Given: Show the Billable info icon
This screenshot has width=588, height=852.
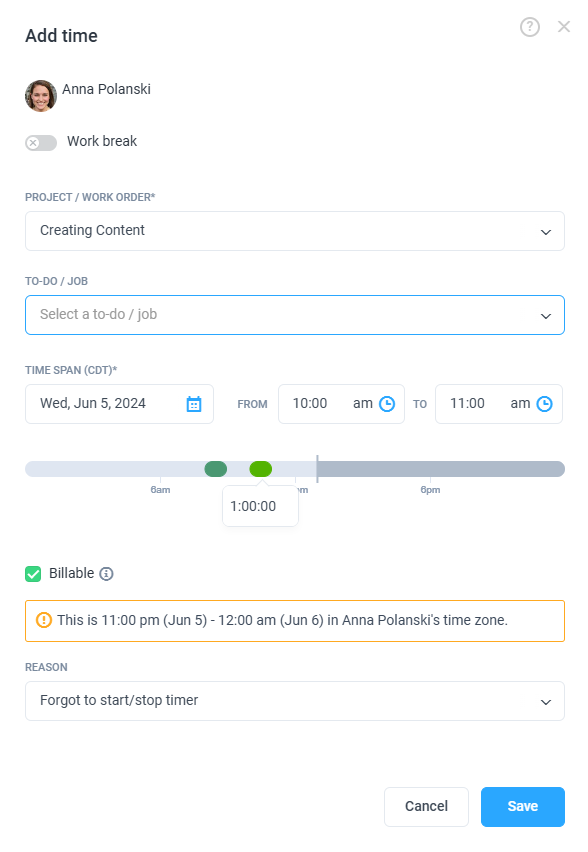Looking at the screenshot, I should click(107, 574).
